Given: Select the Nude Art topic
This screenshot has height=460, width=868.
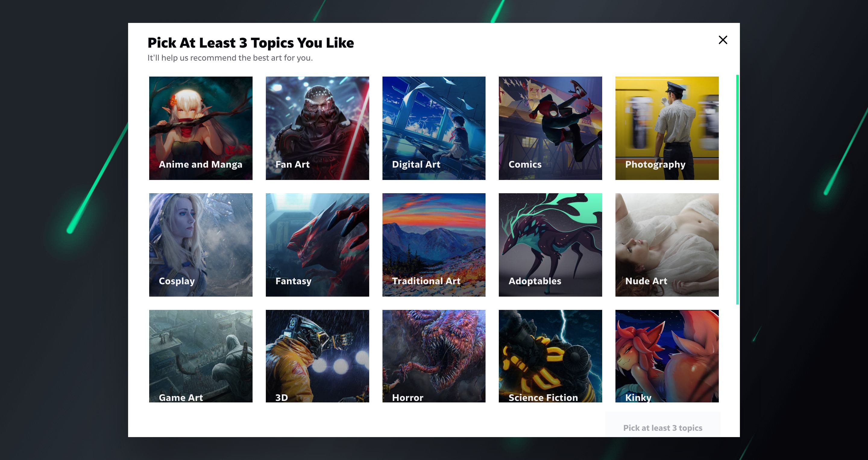Looking at the screenshot, I should click(667, 245).
